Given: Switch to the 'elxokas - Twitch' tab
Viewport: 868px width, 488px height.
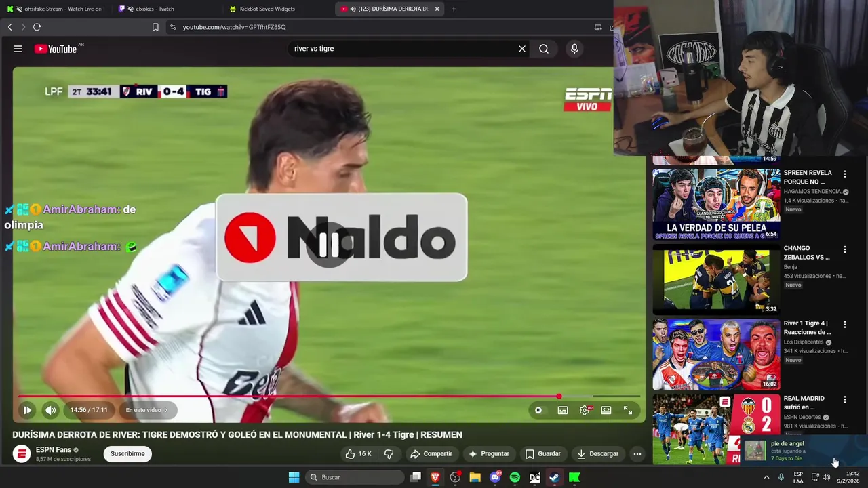Looking at the screenshot, I should (167, 9).
